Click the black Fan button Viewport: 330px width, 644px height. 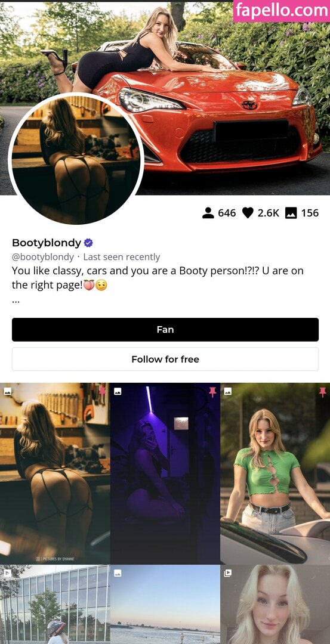pyautogui.click(x=165, y=329)
